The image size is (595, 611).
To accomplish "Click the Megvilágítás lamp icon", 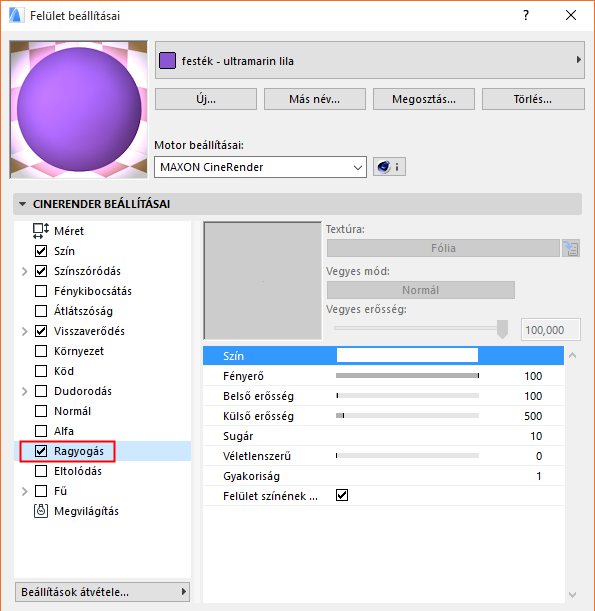I will 41,510.
